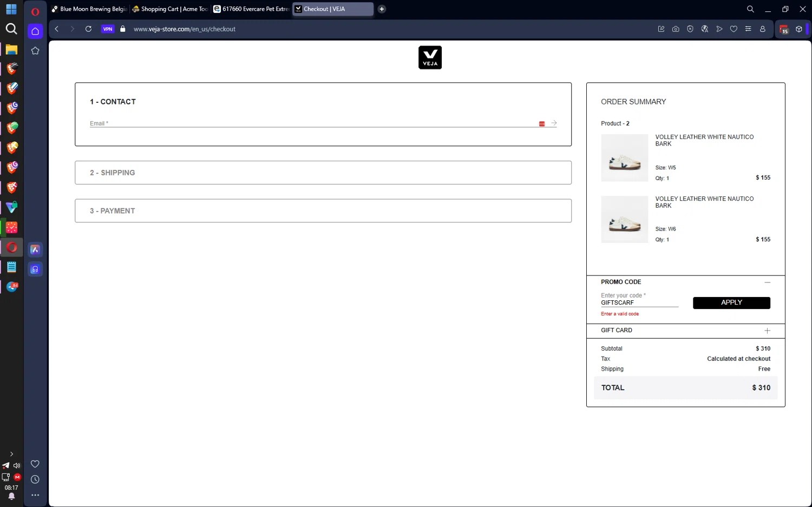Collapse the PROMO CODE section

coord(767,282)
